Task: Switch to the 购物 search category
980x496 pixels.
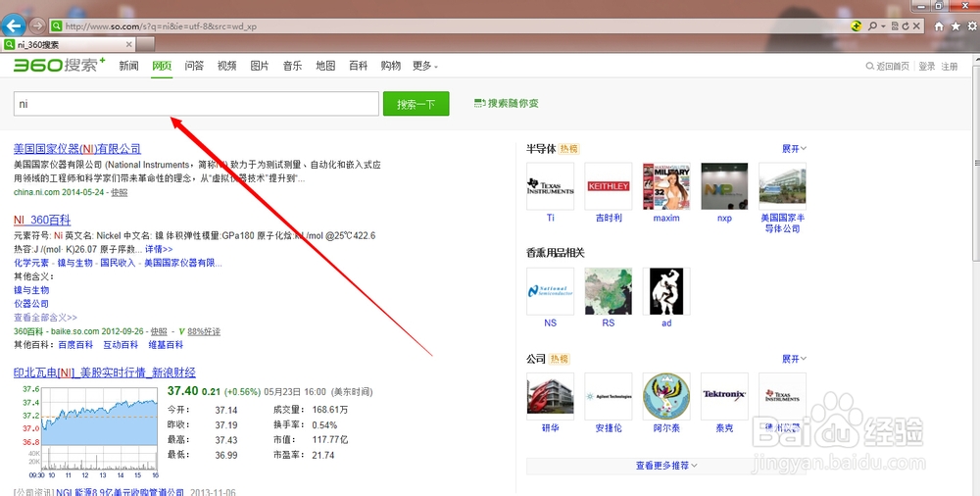Action: coord(391,66)
